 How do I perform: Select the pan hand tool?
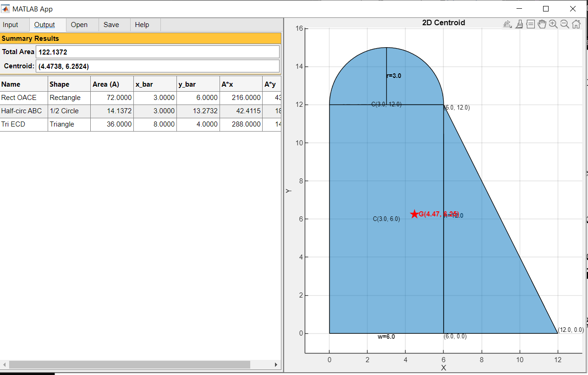point(542,24)
